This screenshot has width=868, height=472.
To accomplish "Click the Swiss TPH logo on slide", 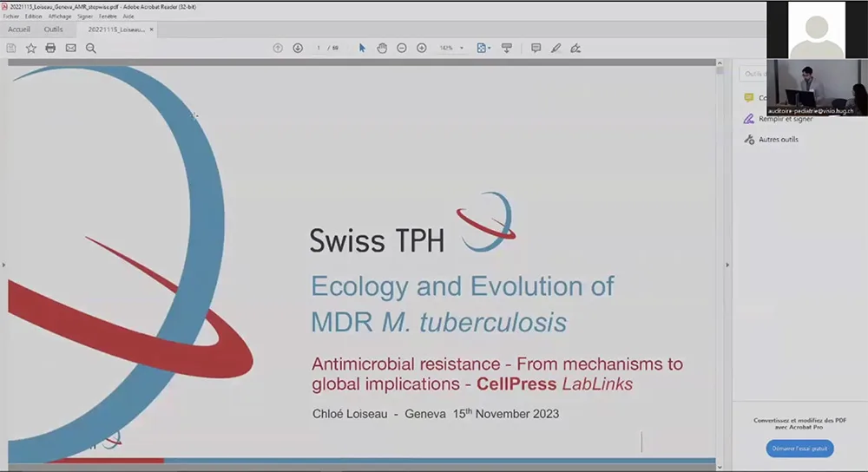I will (x=412, y=224).
